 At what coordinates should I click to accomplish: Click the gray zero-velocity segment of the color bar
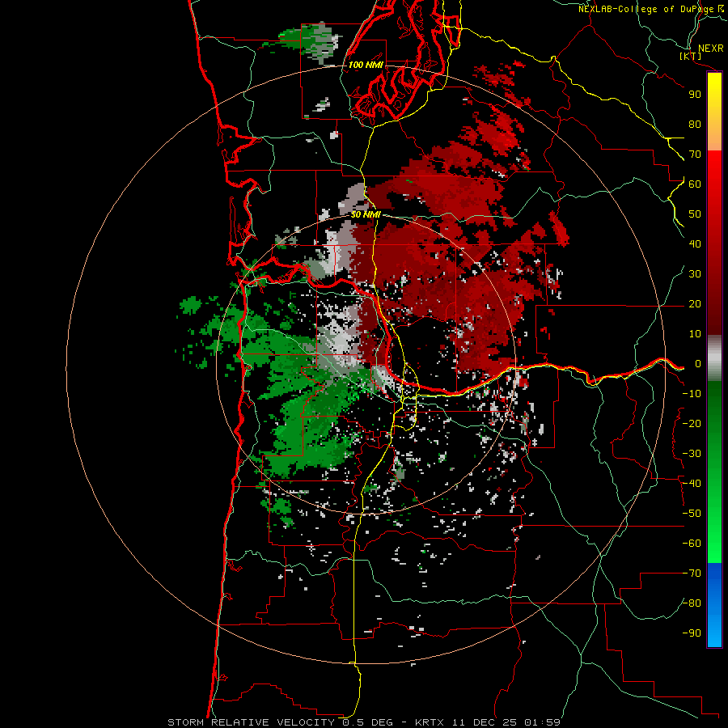[x=714, y=358]
